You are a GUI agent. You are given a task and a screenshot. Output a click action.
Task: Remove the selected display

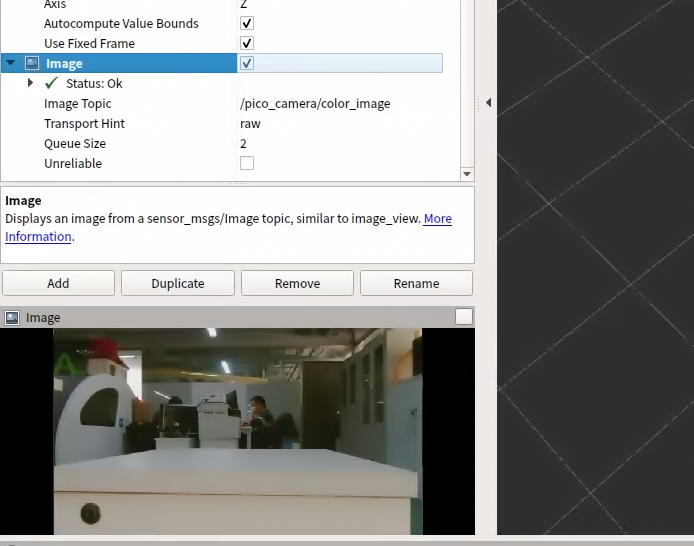coord(297,283)
